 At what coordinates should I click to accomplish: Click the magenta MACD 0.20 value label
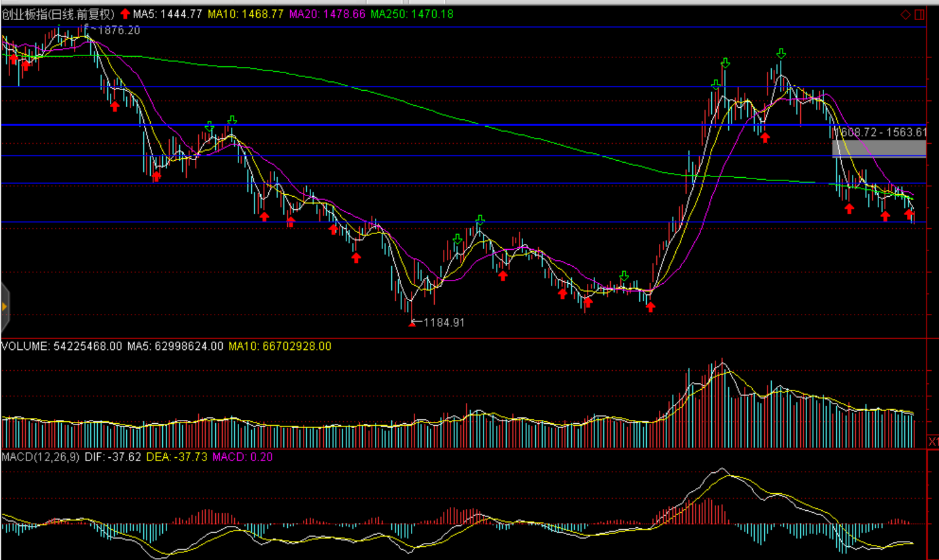point(242,457)
